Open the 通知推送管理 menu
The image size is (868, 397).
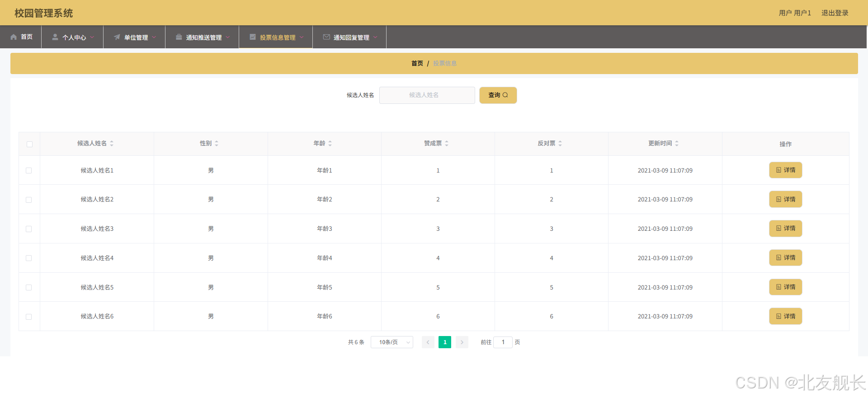pos(202,37)
